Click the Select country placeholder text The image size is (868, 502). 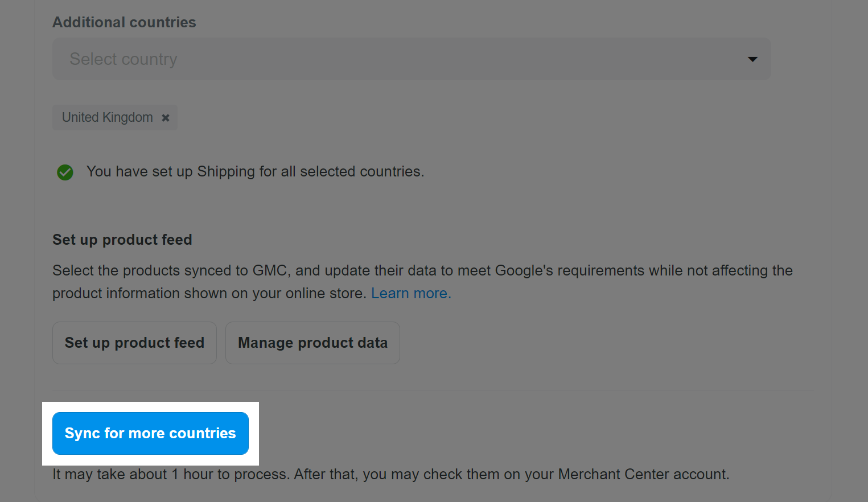click(x=124, y=59)
